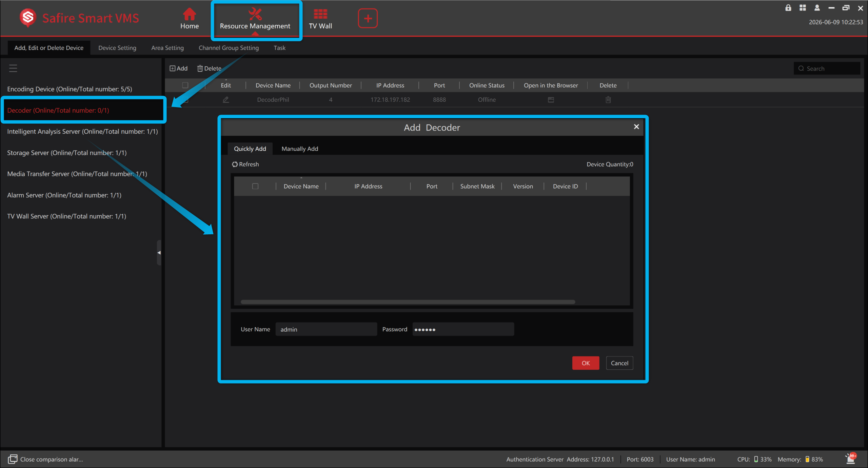868x468 pixels.
Task: Toggle the select-all checkbox in Add Decoder table
Action: 255,186
